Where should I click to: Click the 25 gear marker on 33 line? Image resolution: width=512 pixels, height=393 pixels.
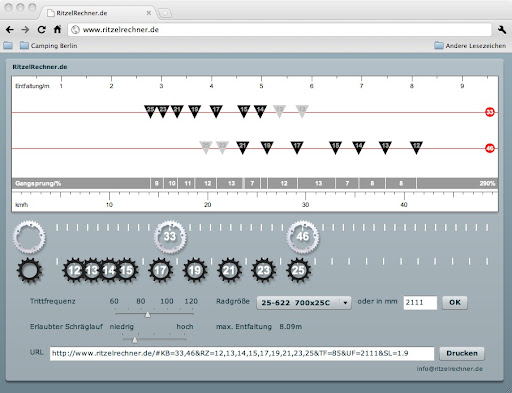click(150, 111)
